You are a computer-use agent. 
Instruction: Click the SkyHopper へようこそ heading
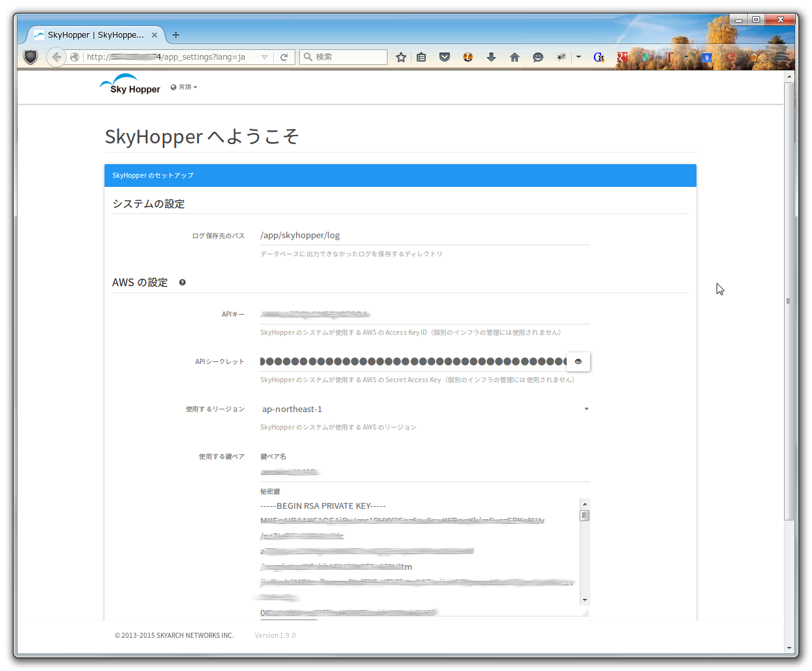202,137
